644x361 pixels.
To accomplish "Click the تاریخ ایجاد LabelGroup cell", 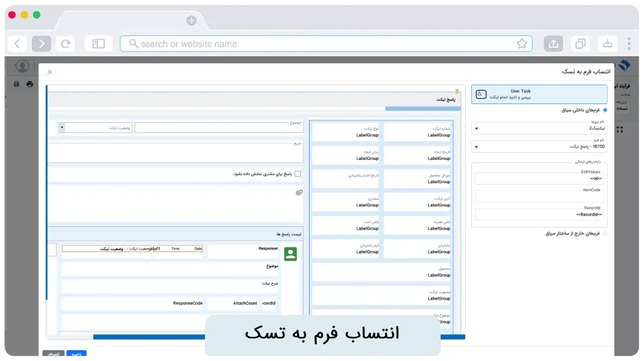I will 418,156.
